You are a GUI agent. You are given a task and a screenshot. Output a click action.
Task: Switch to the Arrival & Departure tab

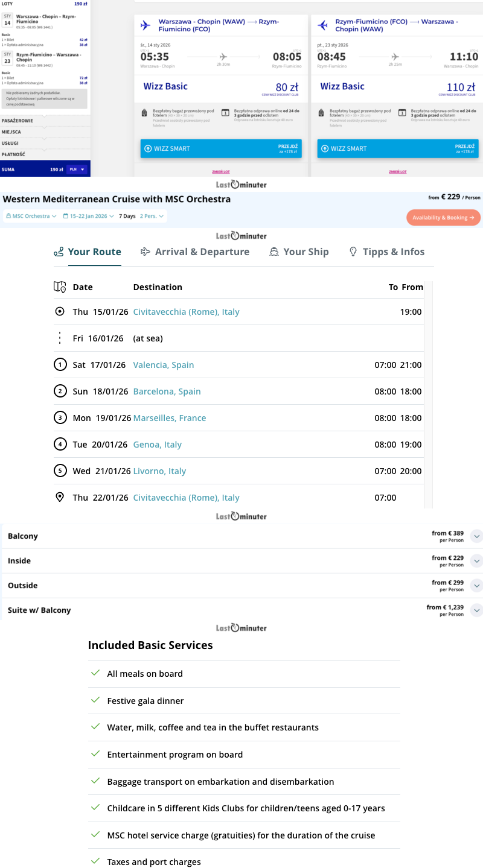pos(195,252)
